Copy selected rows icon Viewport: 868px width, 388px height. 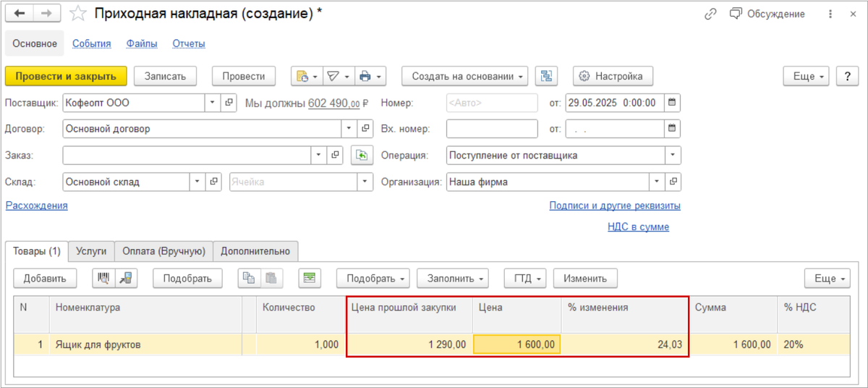pos(249,278)
